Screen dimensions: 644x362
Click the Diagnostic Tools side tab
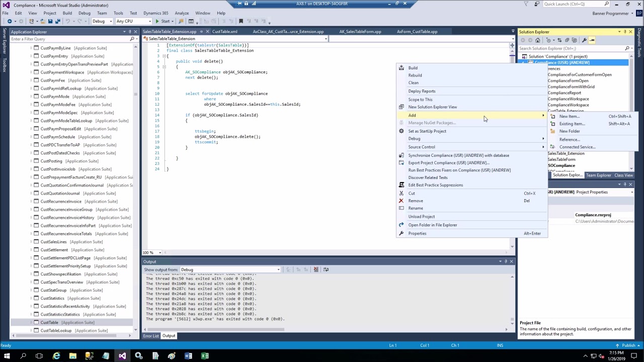click(x=639, y=43)
